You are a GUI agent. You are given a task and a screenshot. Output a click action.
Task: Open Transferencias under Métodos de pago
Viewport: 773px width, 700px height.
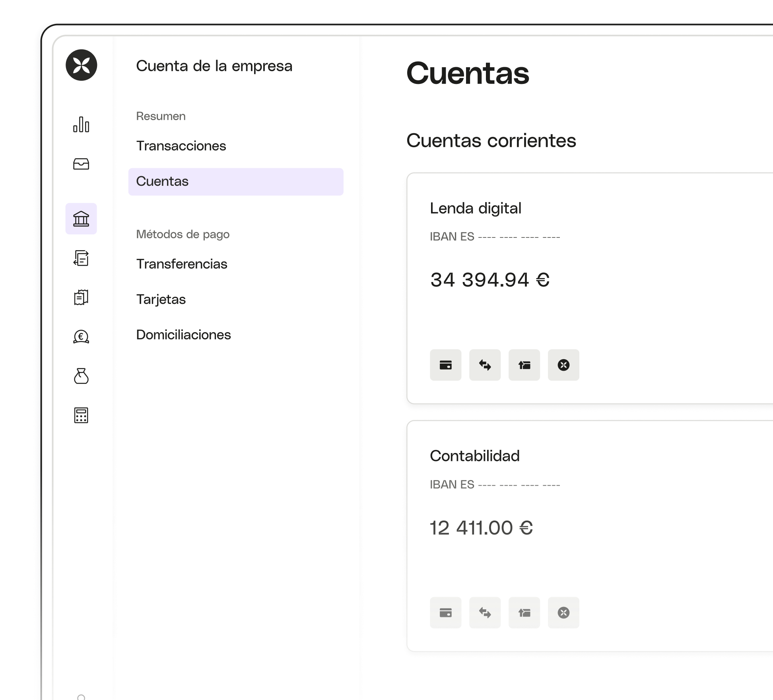click(182, 264)
